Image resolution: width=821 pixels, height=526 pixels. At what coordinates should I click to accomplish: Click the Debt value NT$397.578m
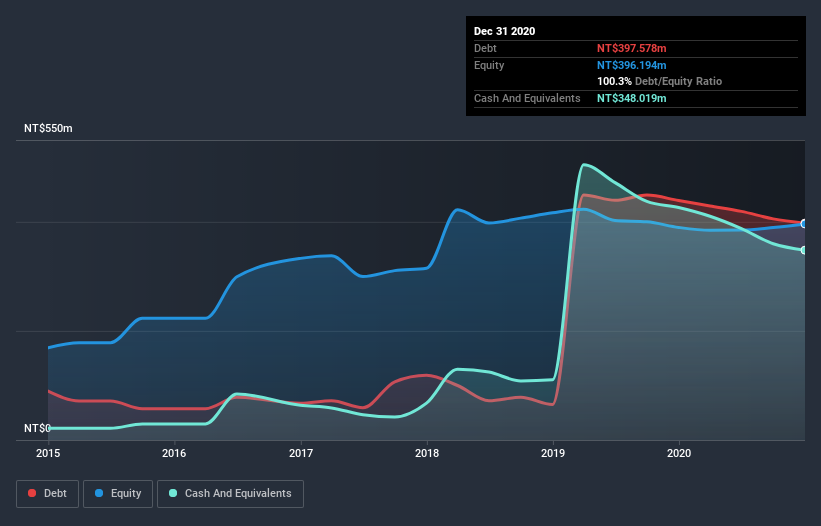[631, 48]
